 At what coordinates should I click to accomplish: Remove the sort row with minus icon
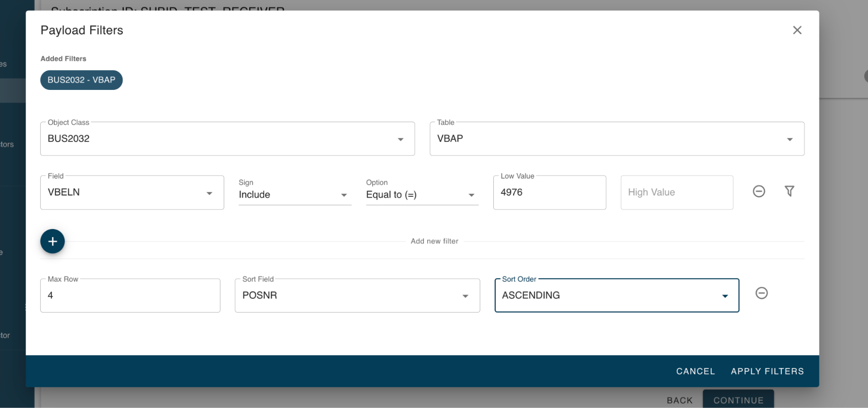(x=761, y=293)
